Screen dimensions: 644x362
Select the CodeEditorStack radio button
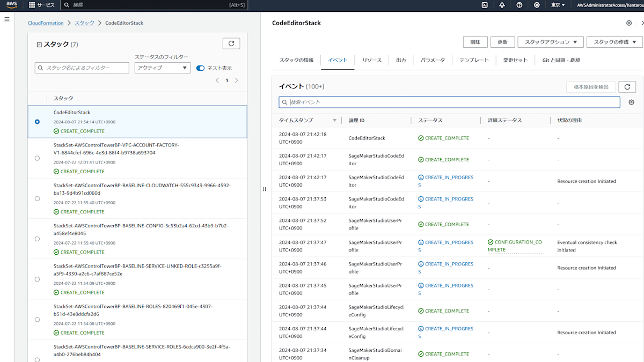click(x=37, y=122)
